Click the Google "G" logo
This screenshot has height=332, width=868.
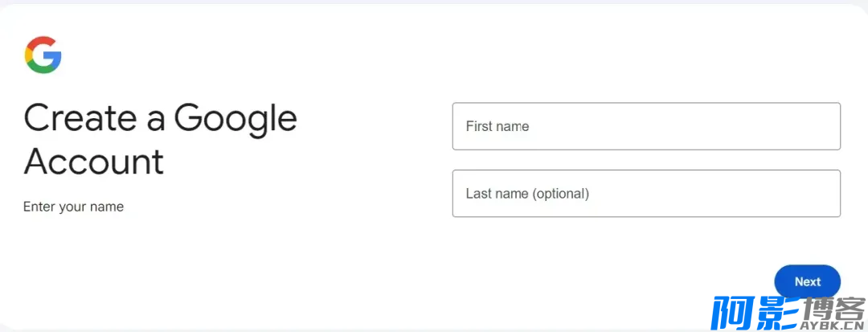coord(43,55)
